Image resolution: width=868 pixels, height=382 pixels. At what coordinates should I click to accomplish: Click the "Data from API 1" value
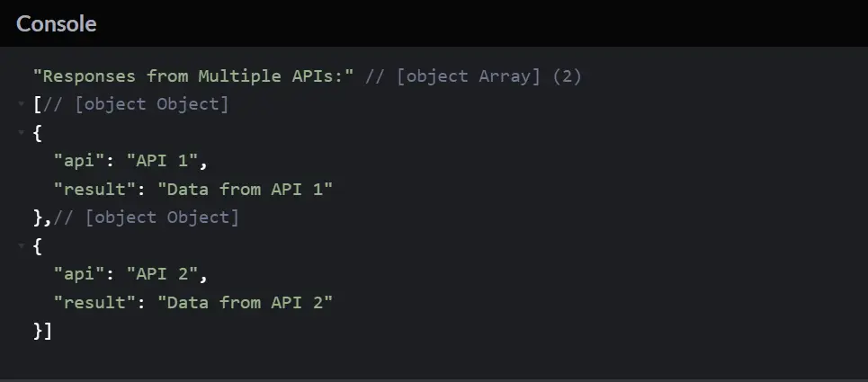click(245, 189)
